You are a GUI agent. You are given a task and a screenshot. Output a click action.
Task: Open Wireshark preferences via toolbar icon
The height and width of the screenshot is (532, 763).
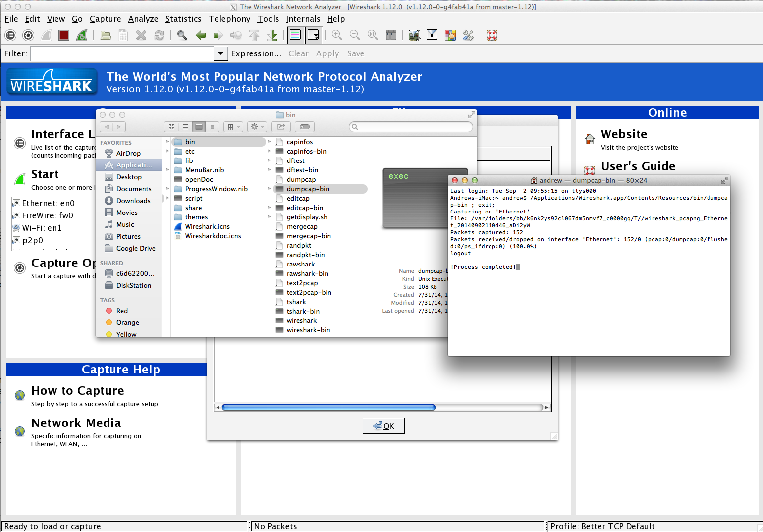click(x=468, y=35)
